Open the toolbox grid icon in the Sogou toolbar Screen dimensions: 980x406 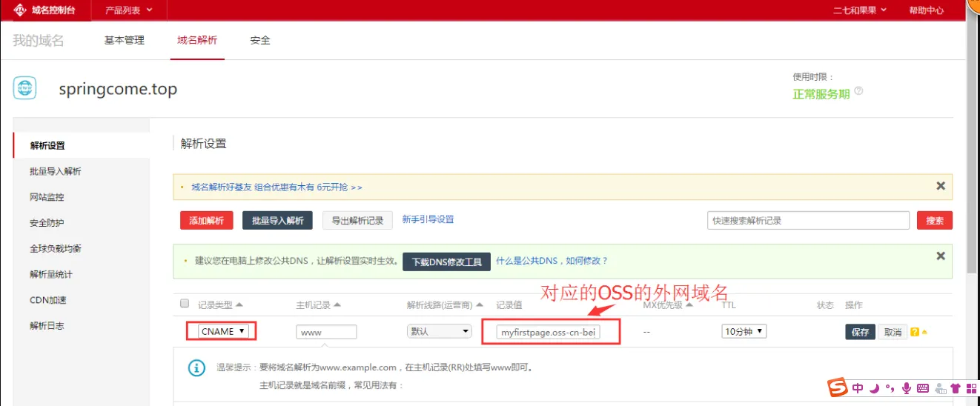[x=970, y=388]
